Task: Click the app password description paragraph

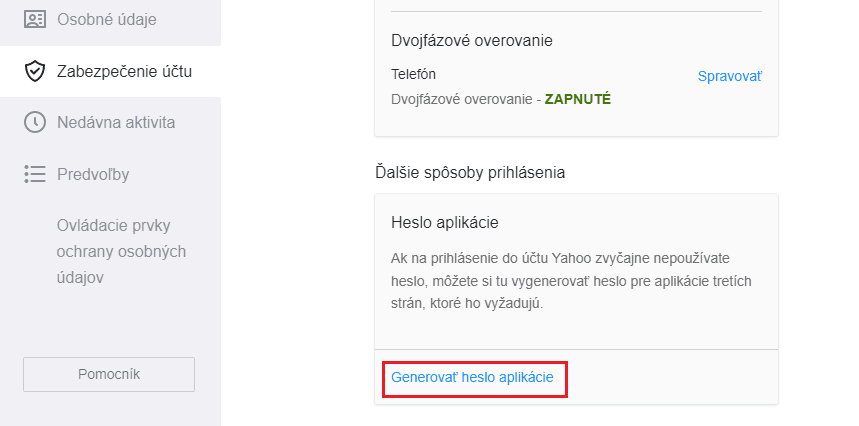Action: click(x=570, y=280)
